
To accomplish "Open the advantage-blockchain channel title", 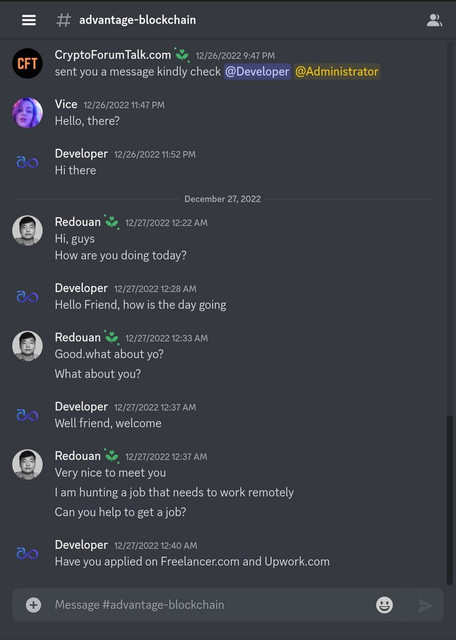I will (x=138, y=20).
